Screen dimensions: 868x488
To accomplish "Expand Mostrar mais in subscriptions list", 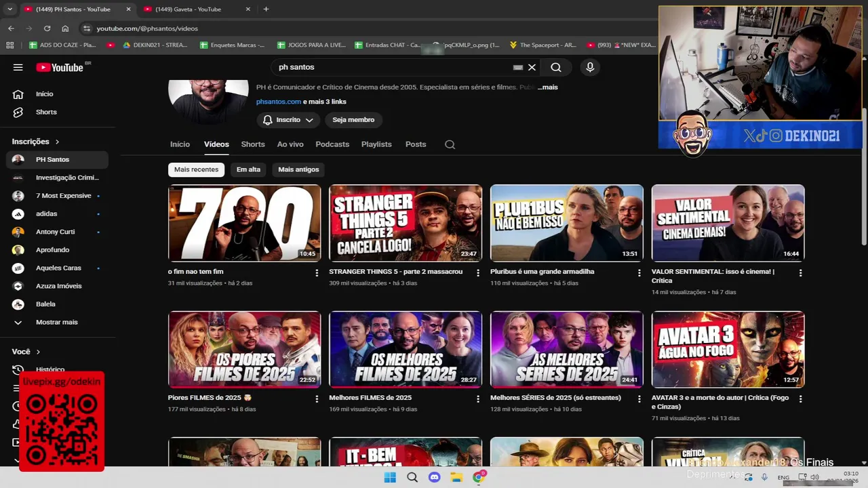I will (x=57, y=322).
